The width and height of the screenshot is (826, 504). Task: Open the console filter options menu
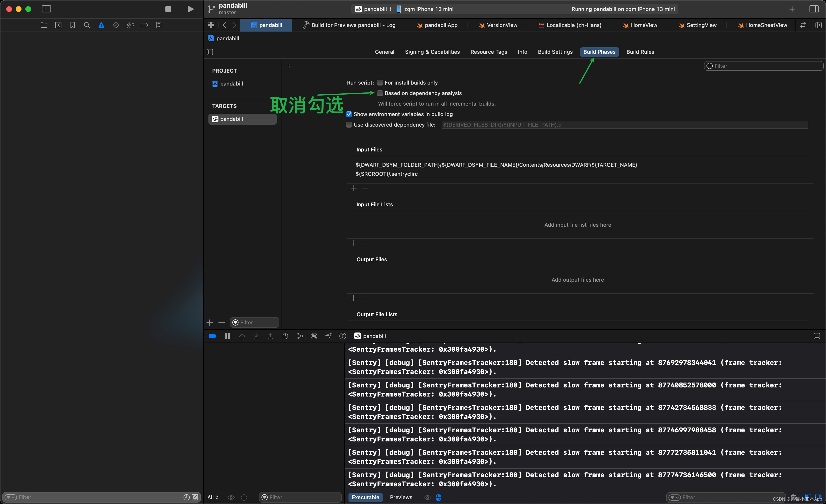[674, 498]
